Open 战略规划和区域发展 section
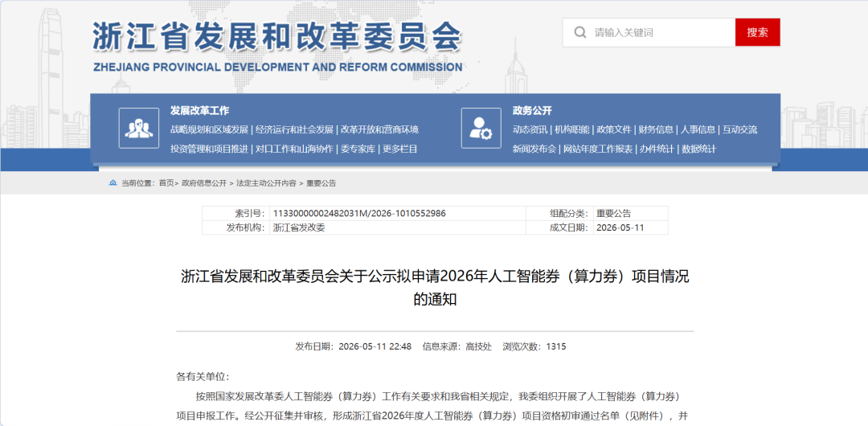This screenshot has height=426, width=868. tap(209, 129)
